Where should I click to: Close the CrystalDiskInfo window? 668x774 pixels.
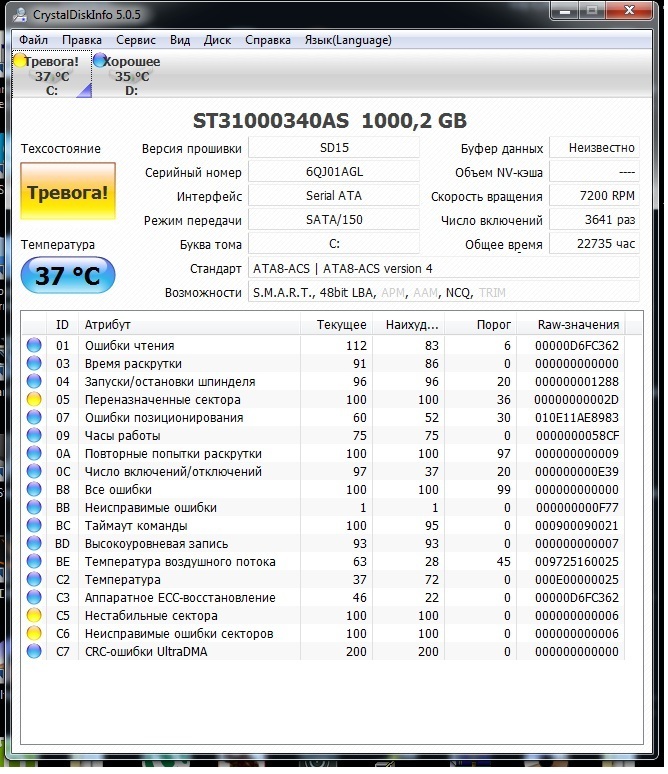(630, 10)
